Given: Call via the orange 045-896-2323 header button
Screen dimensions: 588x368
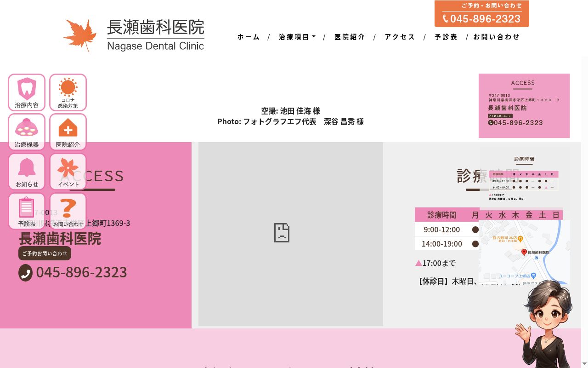Looking at the screenshot, I should (x=482, y=14).
